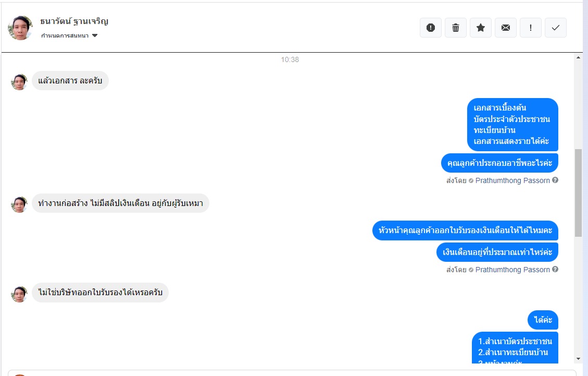Mark conversation as spam with exclamation circle icon

click(431, 28)
